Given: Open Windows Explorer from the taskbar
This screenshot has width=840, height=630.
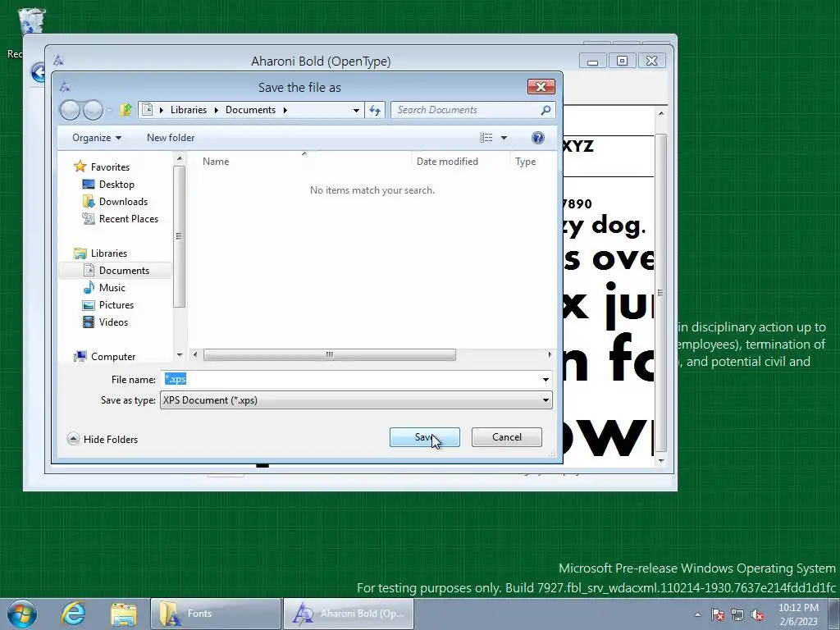Looking at the screenshot, I should [124, 614].
